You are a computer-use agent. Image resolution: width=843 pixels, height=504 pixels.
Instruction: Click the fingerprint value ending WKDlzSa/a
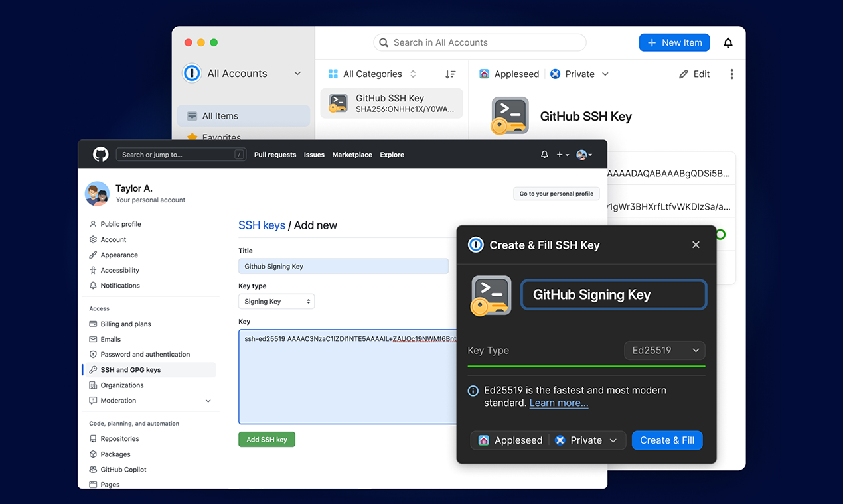pyautogui.click(x=668, y=207)
